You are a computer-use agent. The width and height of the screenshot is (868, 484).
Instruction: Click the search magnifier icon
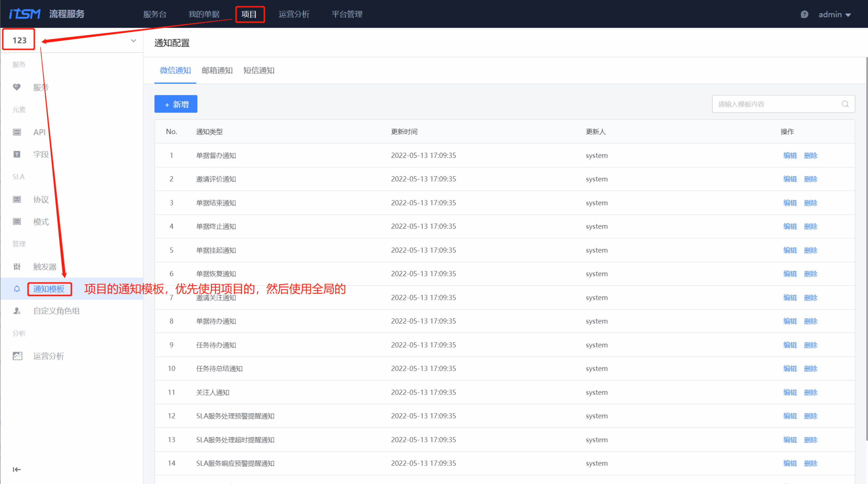point(845,104)
